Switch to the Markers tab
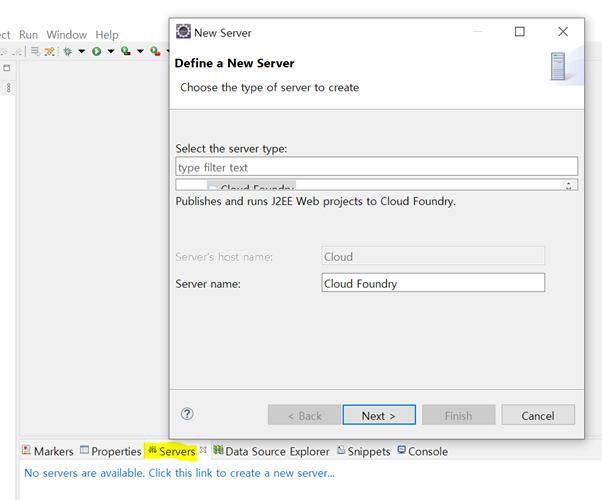Screen dimensions: 602x500 coord(48,451)
